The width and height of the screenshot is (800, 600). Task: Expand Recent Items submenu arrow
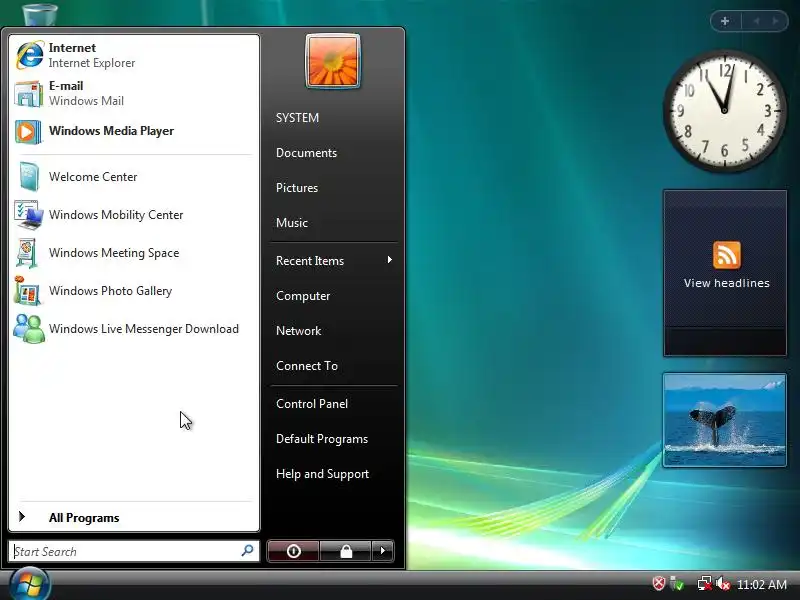coord(390,260)
